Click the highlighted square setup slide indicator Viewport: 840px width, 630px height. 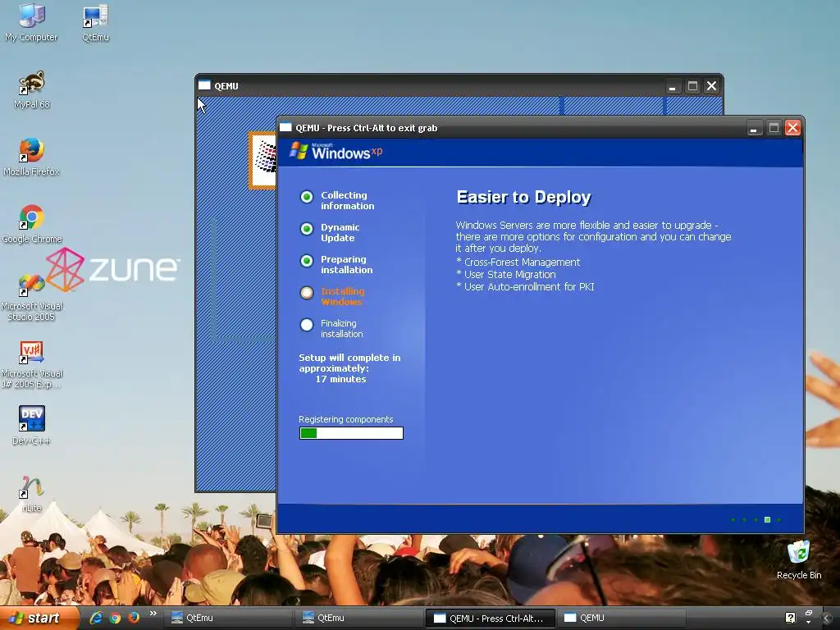[767, 519]
